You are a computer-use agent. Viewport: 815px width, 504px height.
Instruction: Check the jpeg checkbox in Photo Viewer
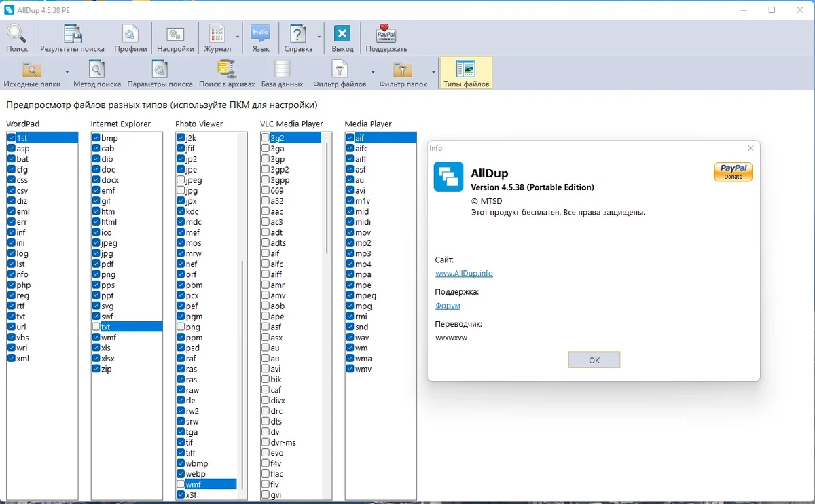coord(181,180)
